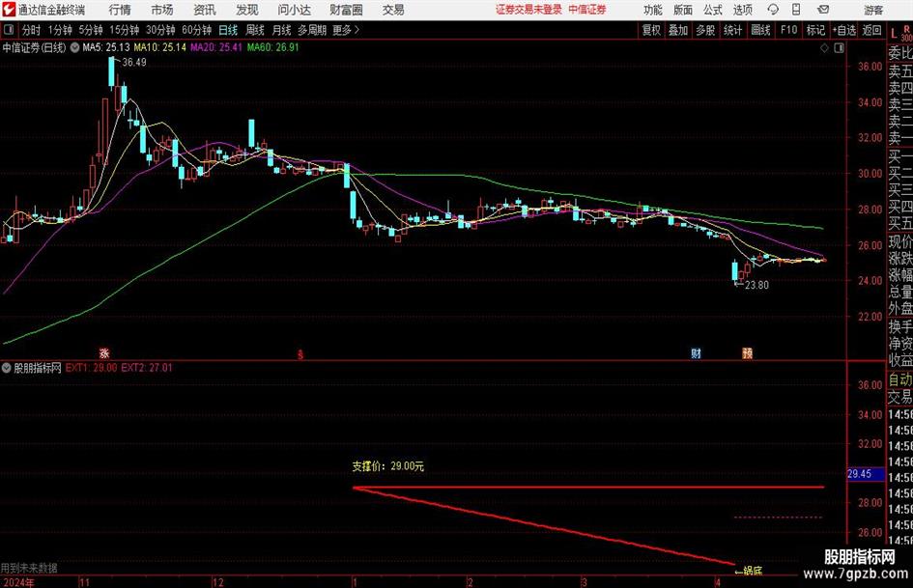Click the 用到未来数据 warning text
This screenshot has height=588, width=913.
[29, 568]
